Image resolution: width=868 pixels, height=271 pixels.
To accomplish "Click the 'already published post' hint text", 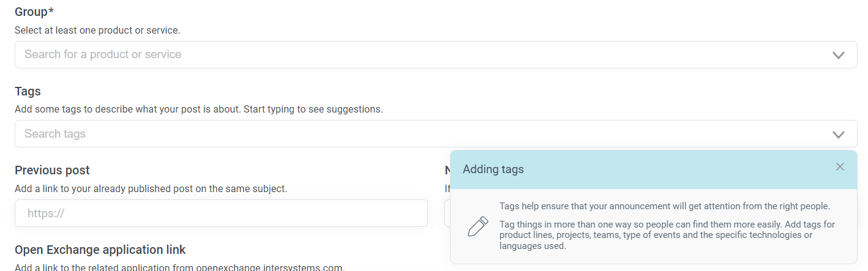I will [151, 188].
